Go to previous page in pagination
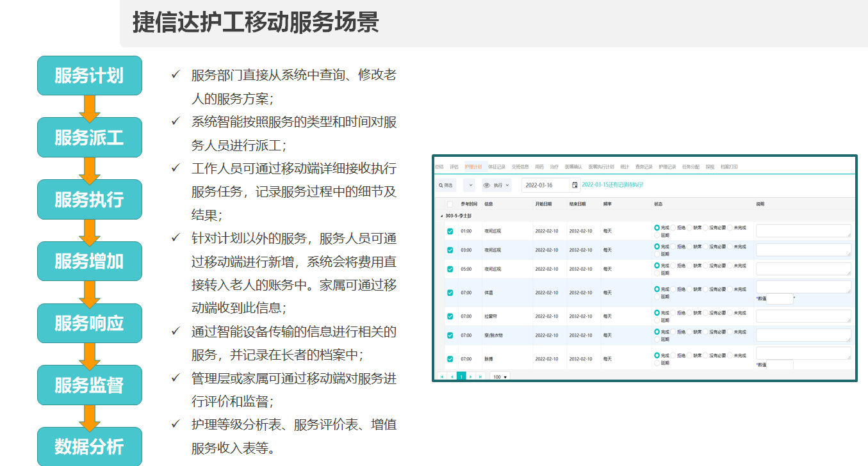This screenshot has width=868, height=466. click(x=452, y=377)
